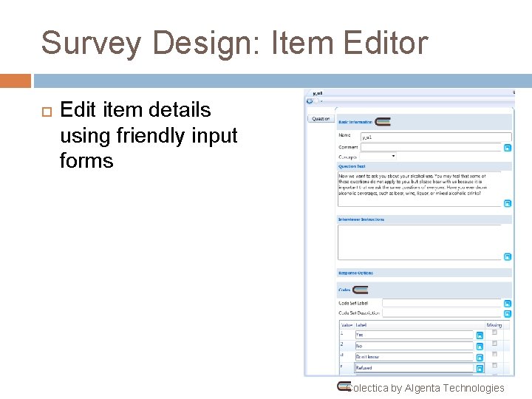
Task: Click the Yes code label field
Action: [x=415, y=335]
